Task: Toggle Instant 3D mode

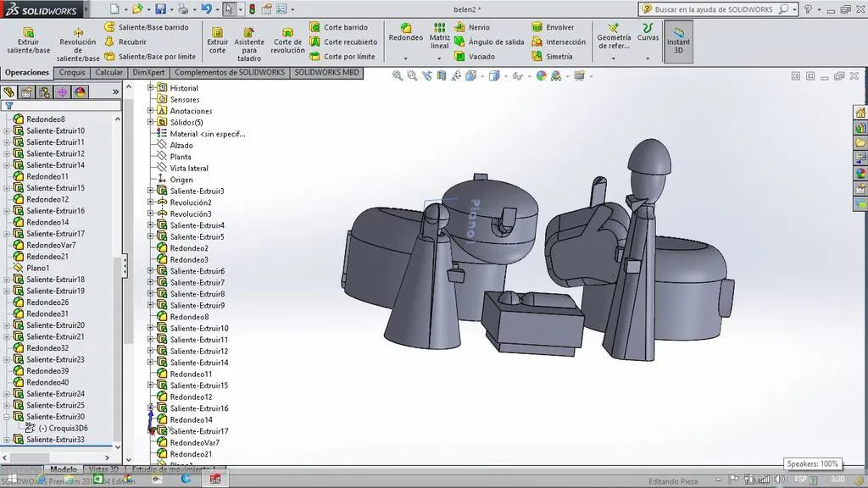Action: 678,40
